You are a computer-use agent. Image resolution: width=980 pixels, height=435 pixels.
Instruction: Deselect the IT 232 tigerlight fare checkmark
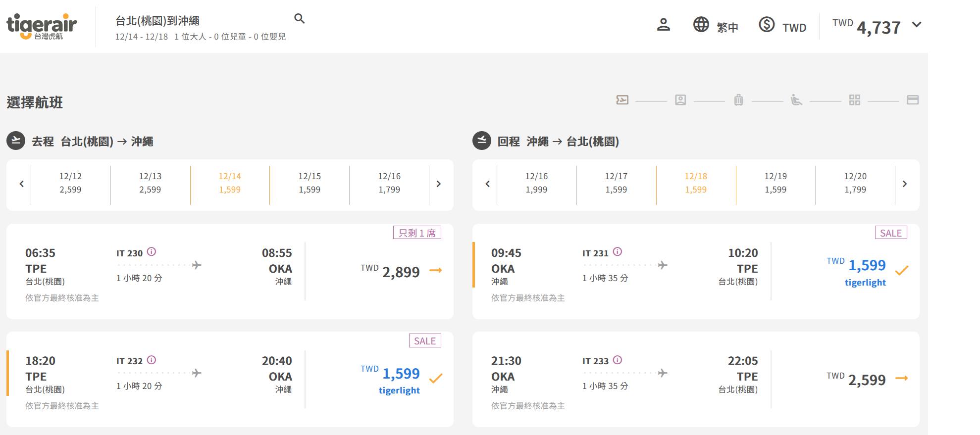coord(435,379)
